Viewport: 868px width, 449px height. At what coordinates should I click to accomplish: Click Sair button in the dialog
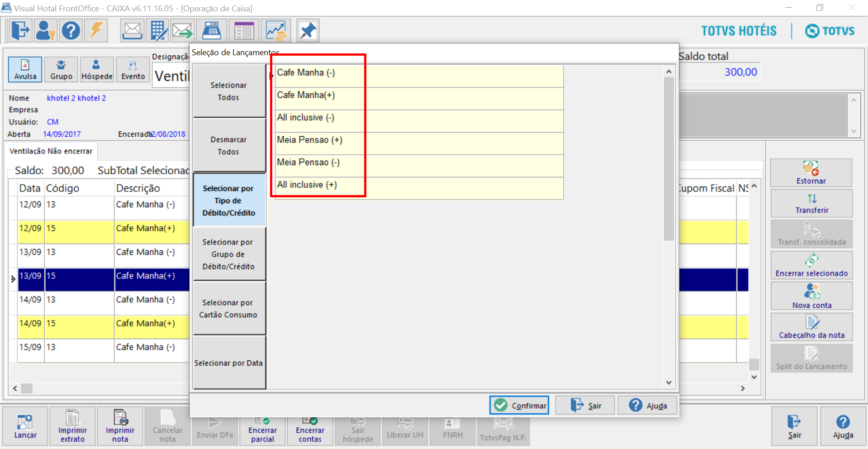(x=585, y=405)
